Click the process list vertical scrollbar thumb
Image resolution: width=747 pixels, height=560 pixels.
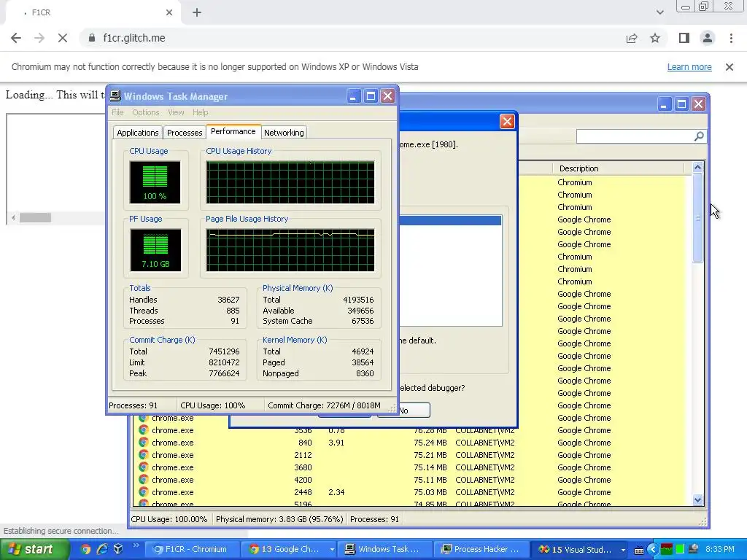click(697, 217)
